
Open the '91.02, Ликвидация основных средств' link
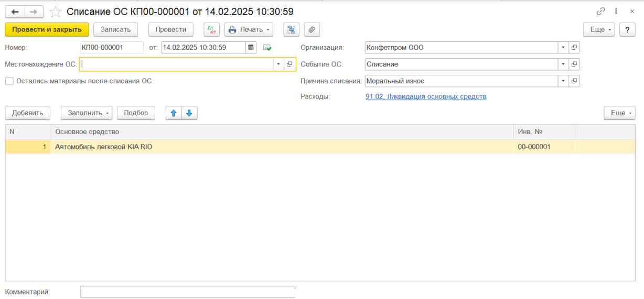(x=426, y=96)
